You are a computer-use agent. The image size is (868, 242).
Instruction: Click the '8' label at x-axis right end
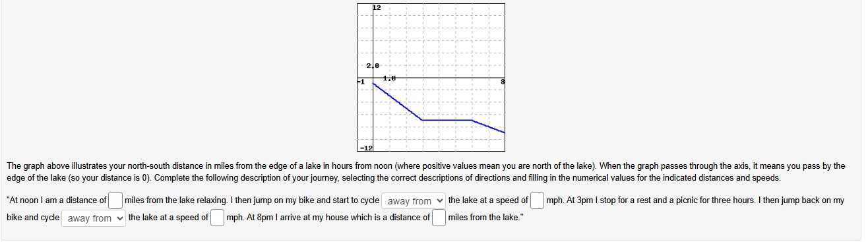click(x=503, y=82)
